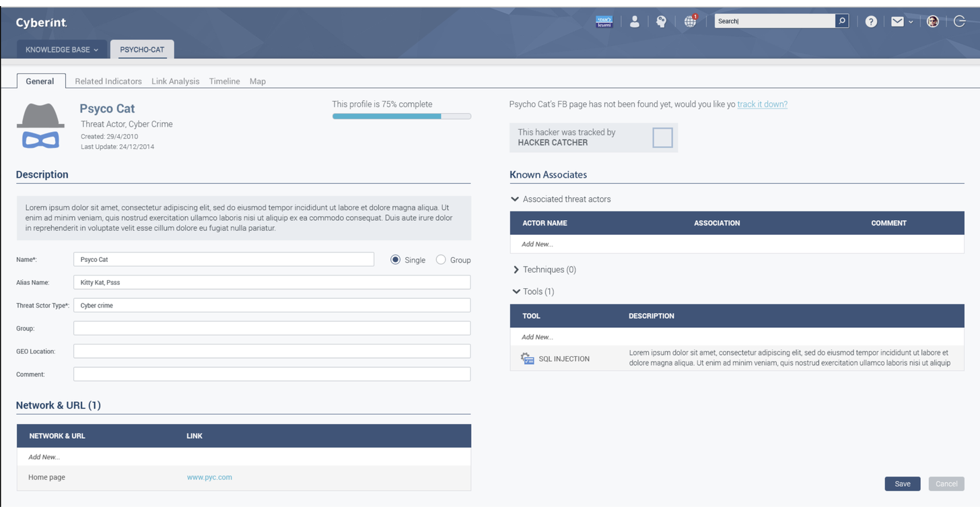Click the SQL INJECTION row label

click(x=564, y=359)
